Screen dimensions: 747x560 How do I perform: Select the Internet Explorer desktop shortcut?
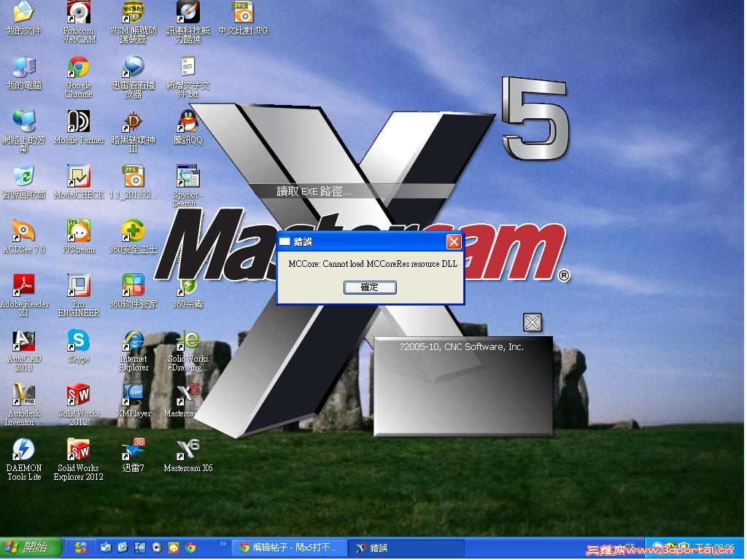tap(133, 351)
